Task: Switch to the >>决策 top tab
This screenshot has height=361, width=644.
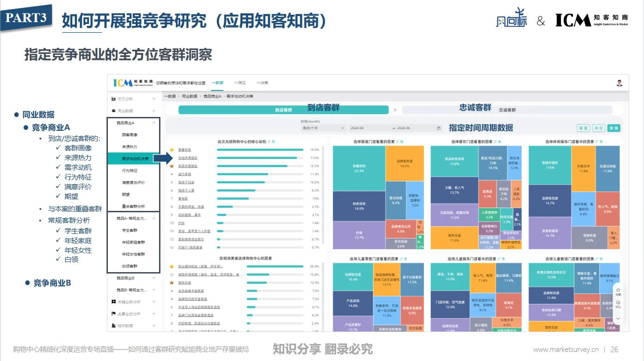Action: point(262,83)
